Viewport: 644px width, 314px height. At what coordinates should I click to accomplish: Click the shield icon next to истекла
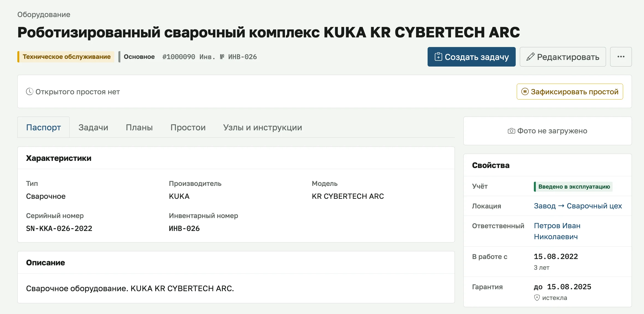[537, 298]
